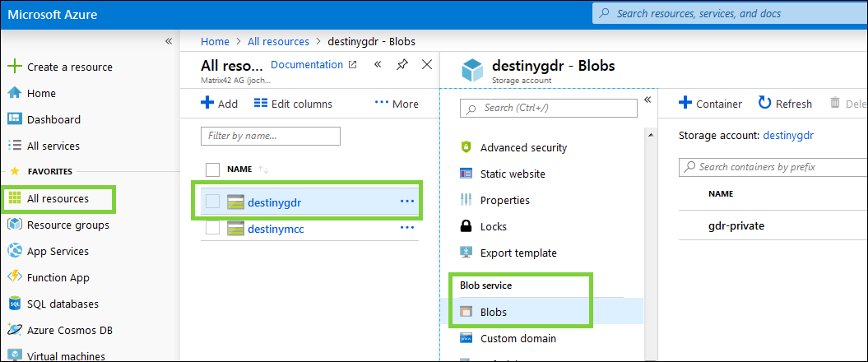Image resolution: width=868 pixels, height=362 pixels.
Task: Click the SQL databases icon
Action: pyautogui.click(x=14, y=304)
